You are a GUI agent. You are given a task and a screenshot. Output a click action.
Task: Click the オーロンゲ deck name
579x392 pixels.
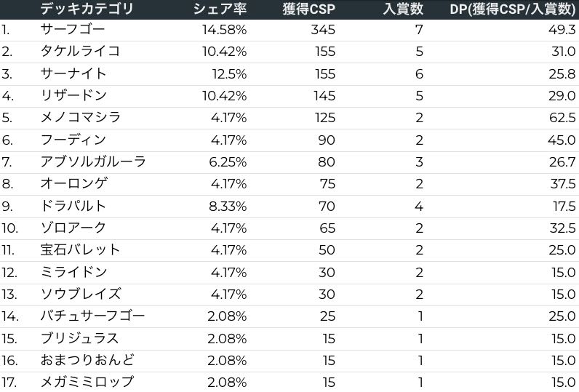(73, 184)
